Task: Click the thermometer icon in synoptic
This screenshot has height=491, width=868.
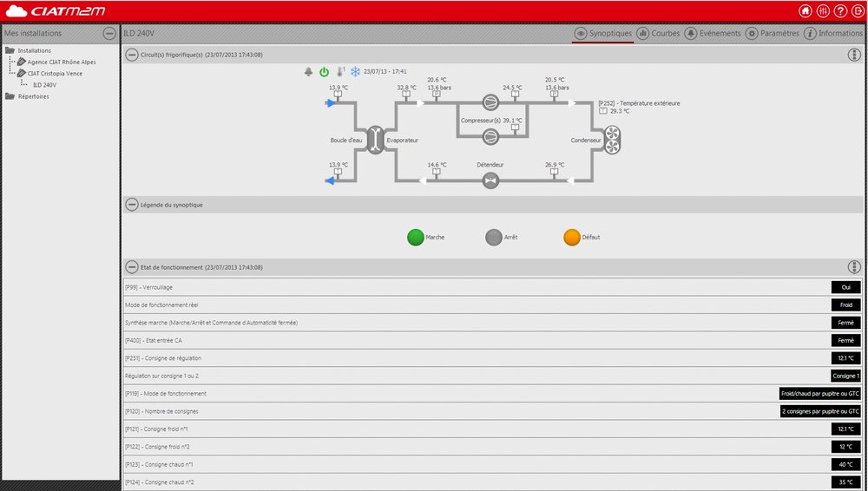Action: (x=340, y=72)
